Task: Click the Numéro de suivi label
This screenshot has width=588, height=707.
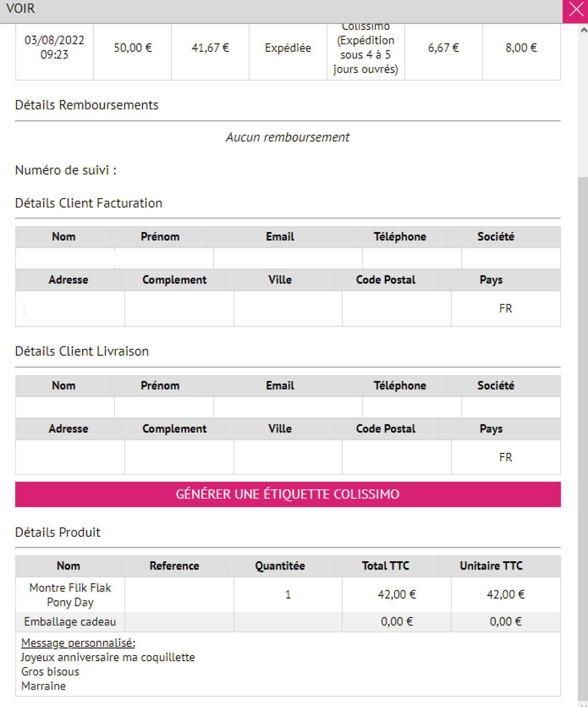Action: 66,170
